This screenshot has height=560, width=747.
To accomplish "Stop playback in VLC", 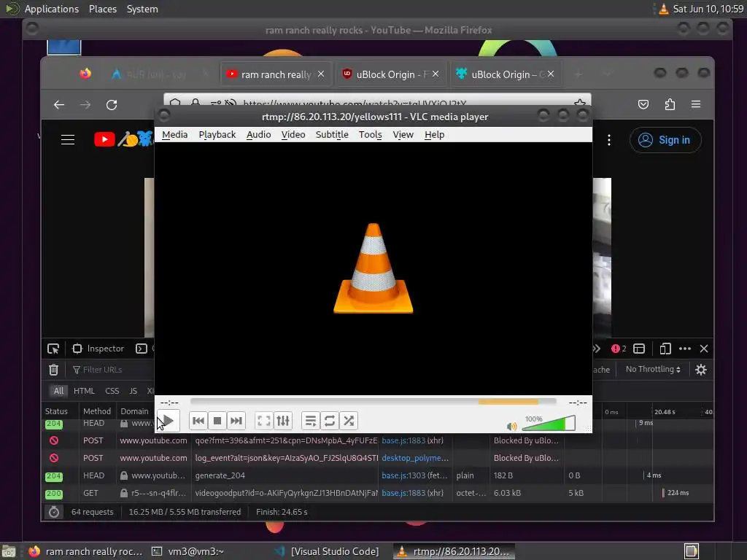I will [x=217, y=421].
